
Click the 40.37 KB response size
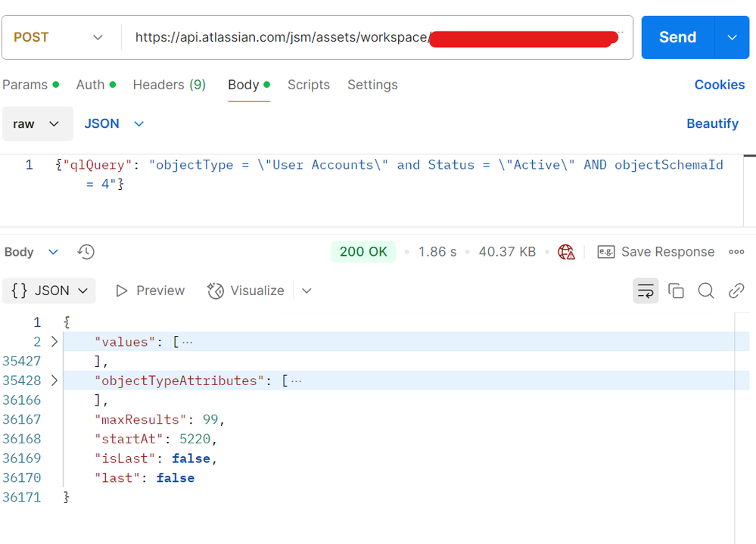[507, 251]
